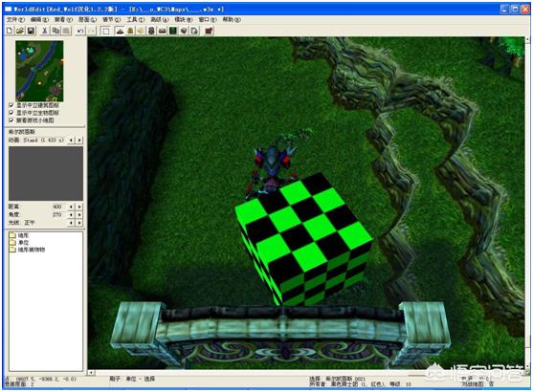The height and width of the screenshot is (392, 533).
Task: Open the Trigger Editor toolbar icon
Action: 130,31
